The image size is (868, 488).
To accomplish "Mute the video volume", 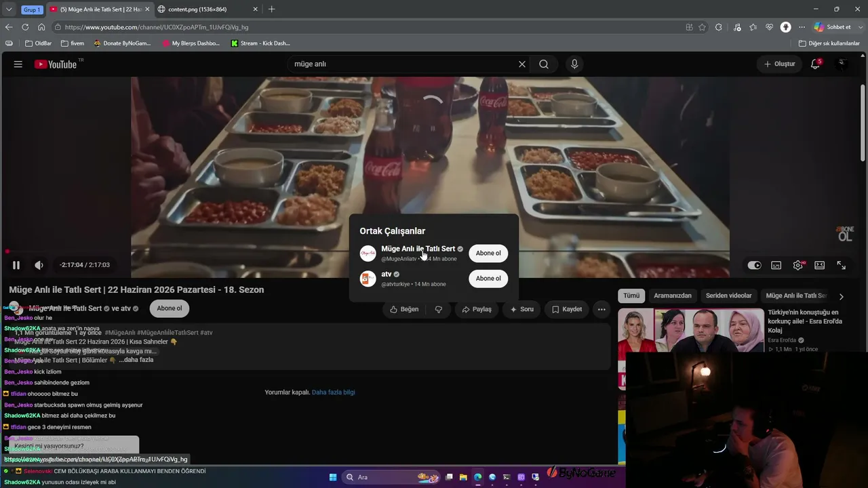I will click(39, 265).
